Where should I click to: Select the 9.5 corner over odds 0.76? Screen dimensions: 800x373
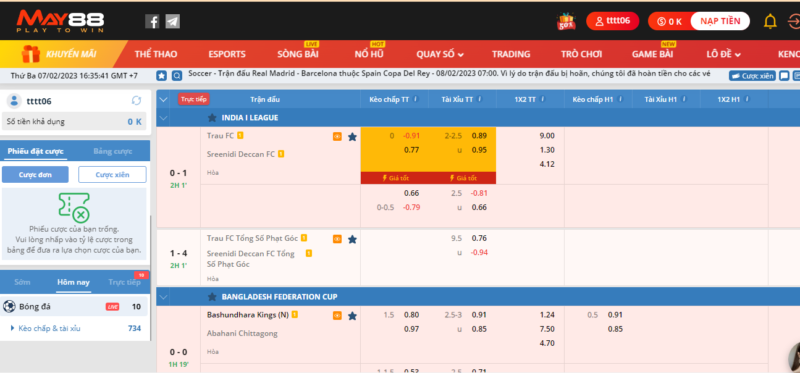click(479, 238)
